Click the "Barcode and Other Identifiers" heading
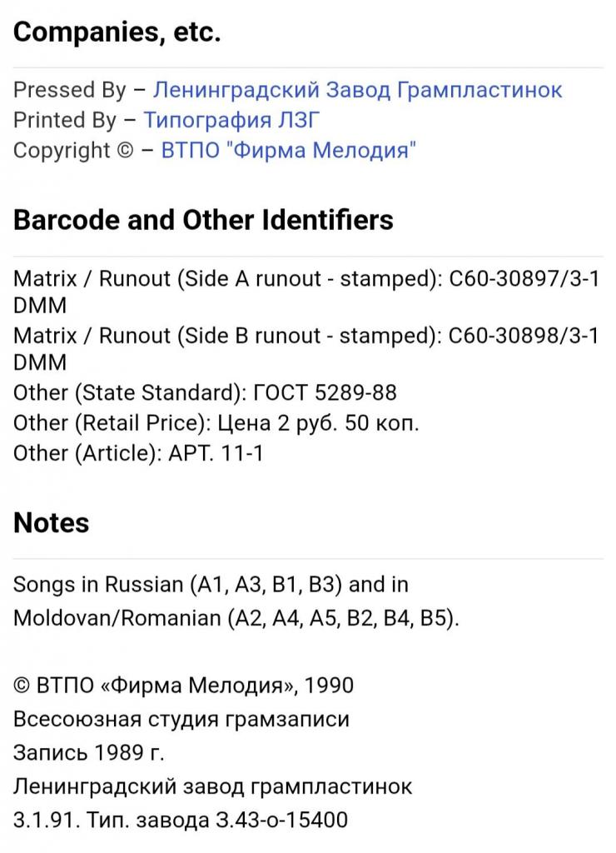 tap(203, 220)
